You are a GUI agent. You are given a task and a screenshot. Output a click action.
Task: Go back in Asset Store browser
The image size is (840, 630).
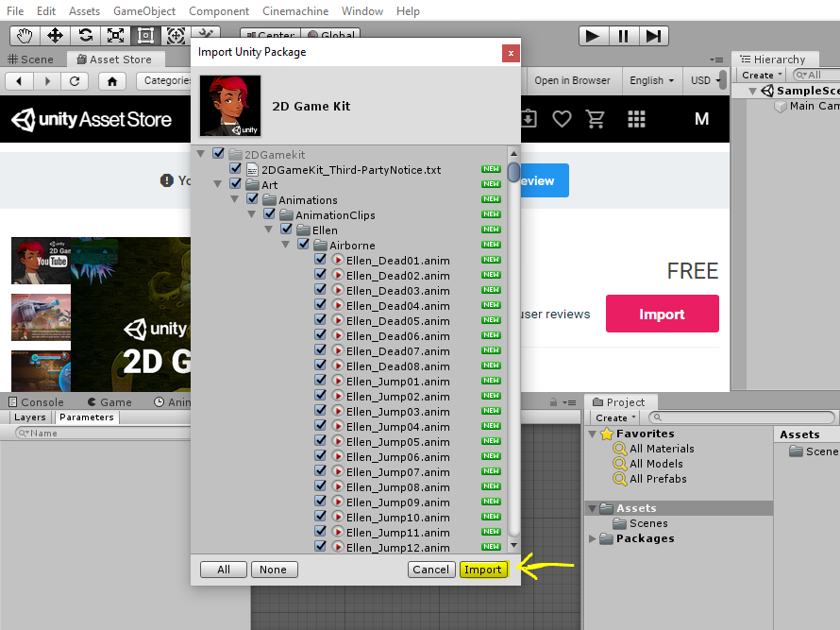19,81
